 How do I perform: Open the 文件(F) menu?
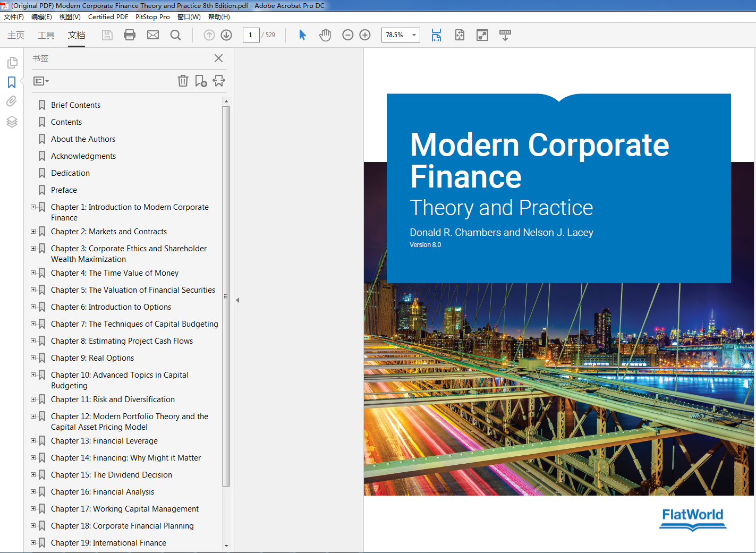click(14, 17)
